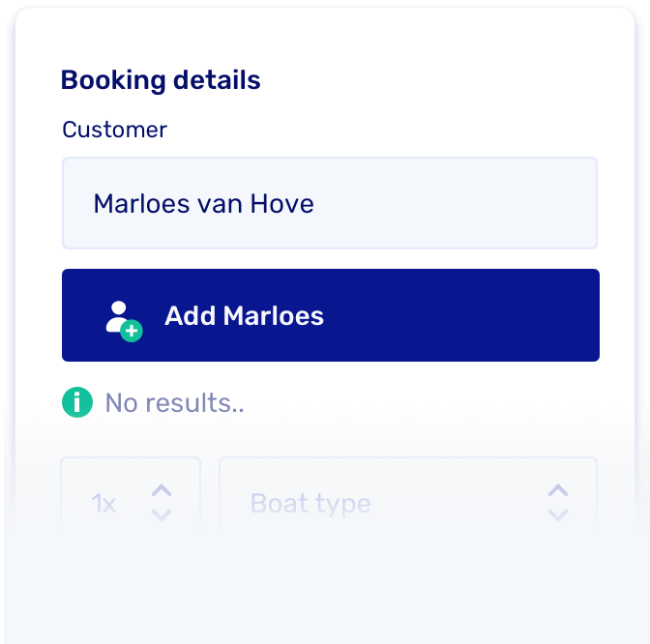Click the green plus badge on person icon
The height and width of the screenshot is (644, 650).
(x=133, y=331)
